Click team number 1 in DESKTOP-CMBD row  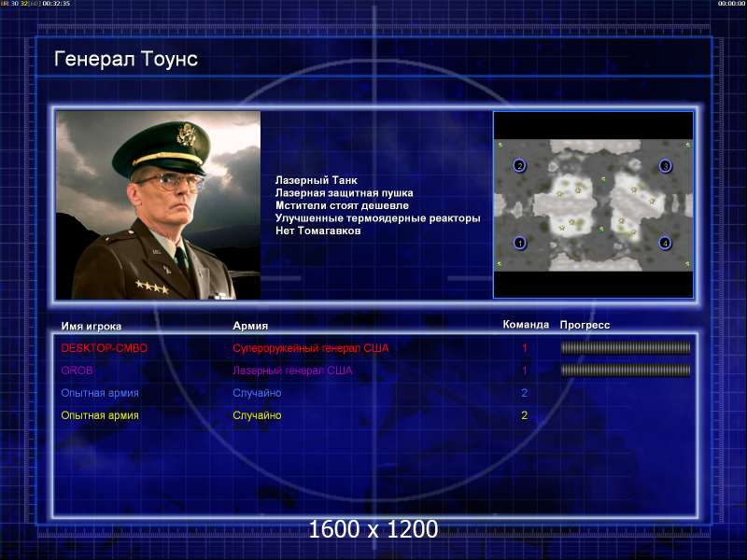[525, 348]
